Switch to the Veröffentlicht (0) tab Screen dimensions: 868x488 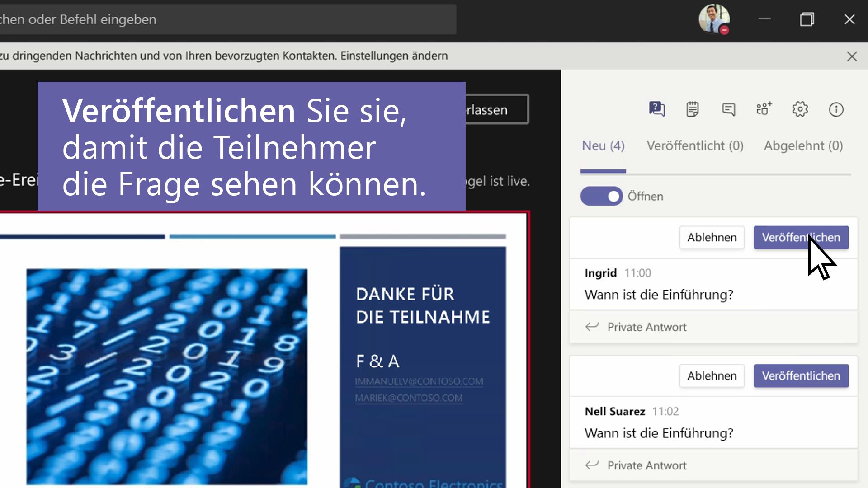[x=695, y=145]
